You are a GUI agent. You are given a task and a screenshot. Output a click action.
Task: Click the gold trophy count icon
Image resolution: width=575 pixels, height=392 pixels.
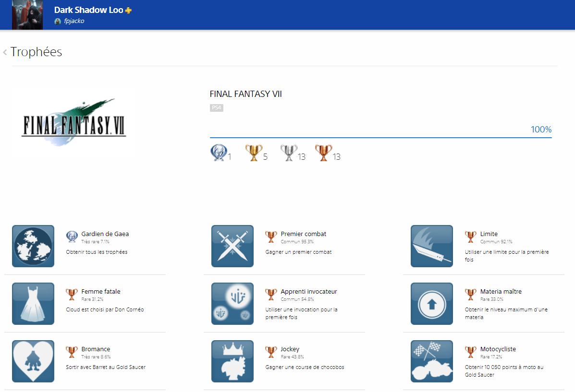tap(254, 153)
